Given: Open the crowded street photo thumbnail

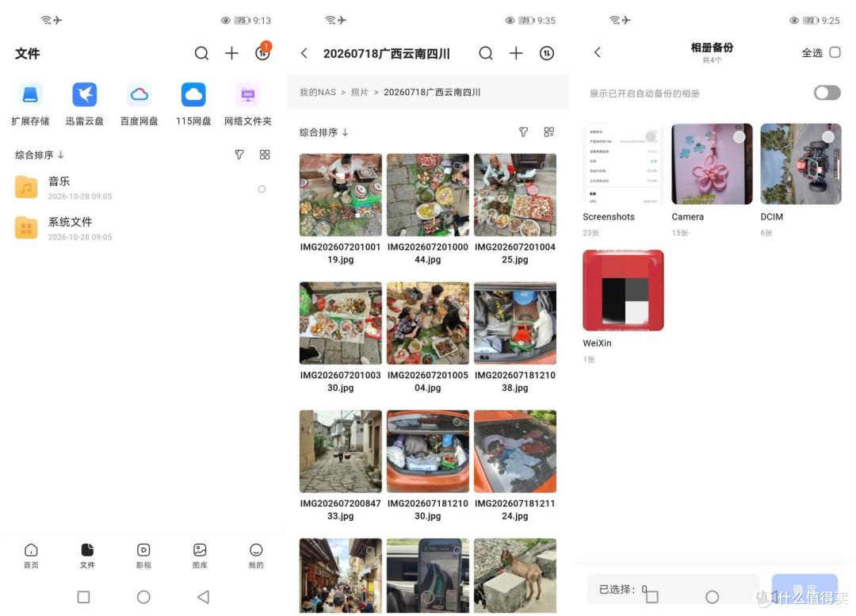Looking at the screenshot, I should [x=340, y=575].
